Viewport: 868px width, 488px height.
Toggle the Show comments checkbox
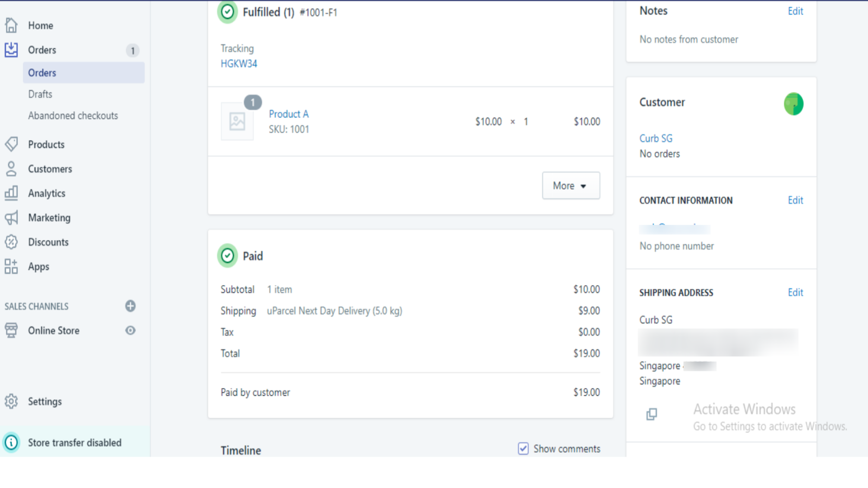click(522, 448)
